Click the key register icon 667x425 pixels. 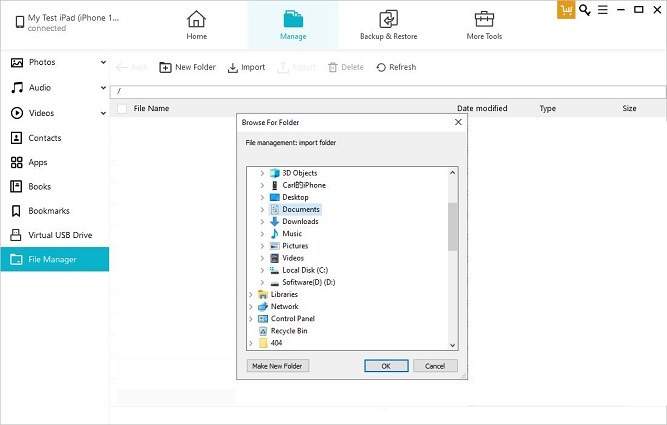tap(585, 10)
